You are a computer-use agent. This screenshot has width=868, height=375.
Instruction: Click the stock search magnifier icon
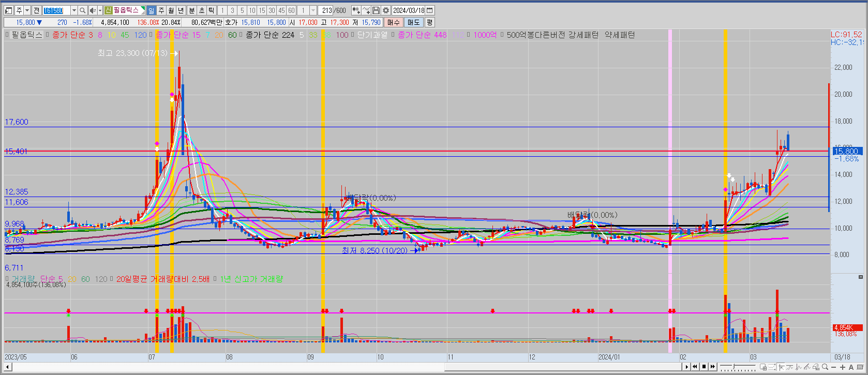(82, 10)
